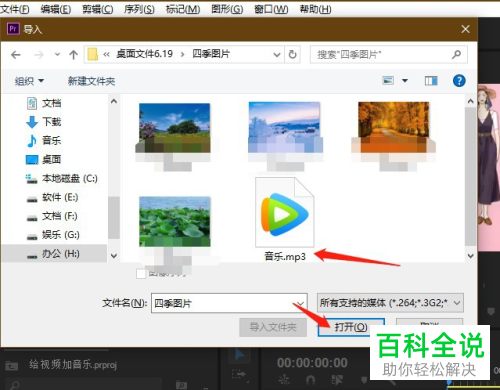
Task: Expand the file name dropdown arrow
Action: (301, 303)
